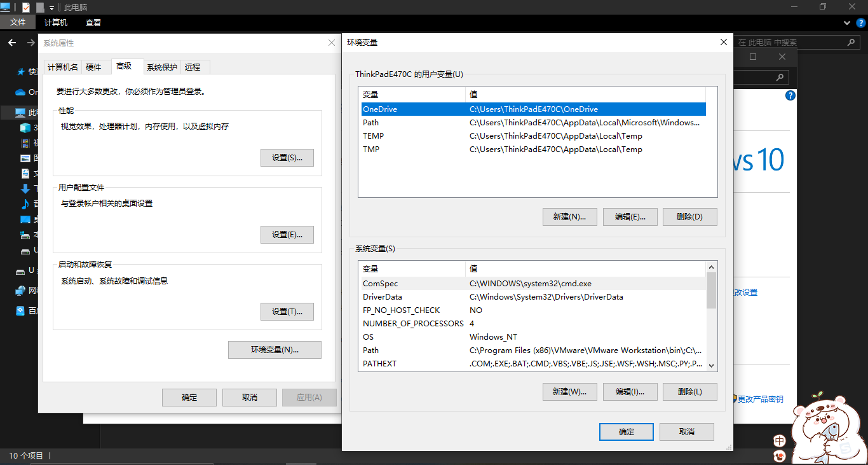Click the This PC icon in the title bar
This screenshot has width=868, height=465.
(x=6, y=7)
